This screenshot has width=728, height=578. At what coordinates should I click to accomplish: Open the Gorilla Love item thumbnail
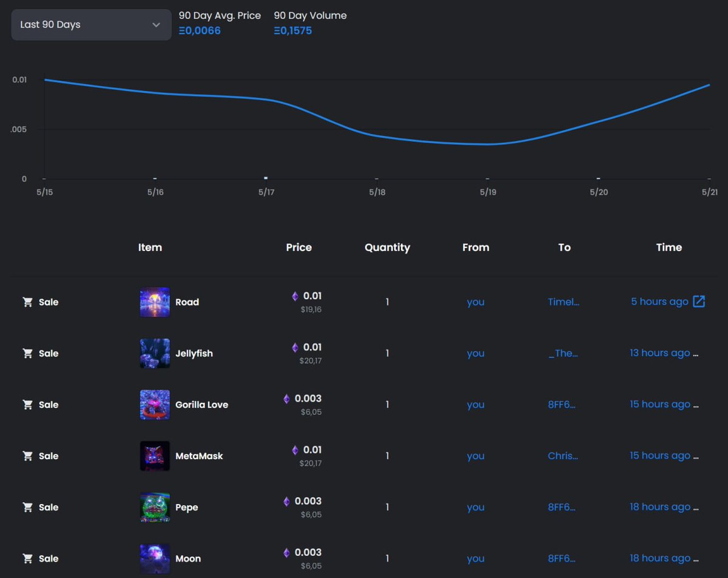click(x=155, y=405)
